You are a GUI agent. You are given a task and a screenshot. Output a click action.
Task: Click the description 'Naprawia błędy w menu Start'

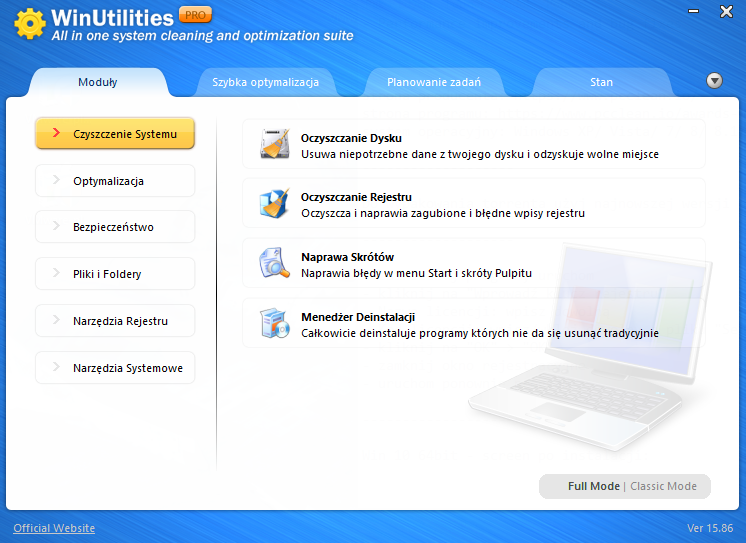coord(416,273)
